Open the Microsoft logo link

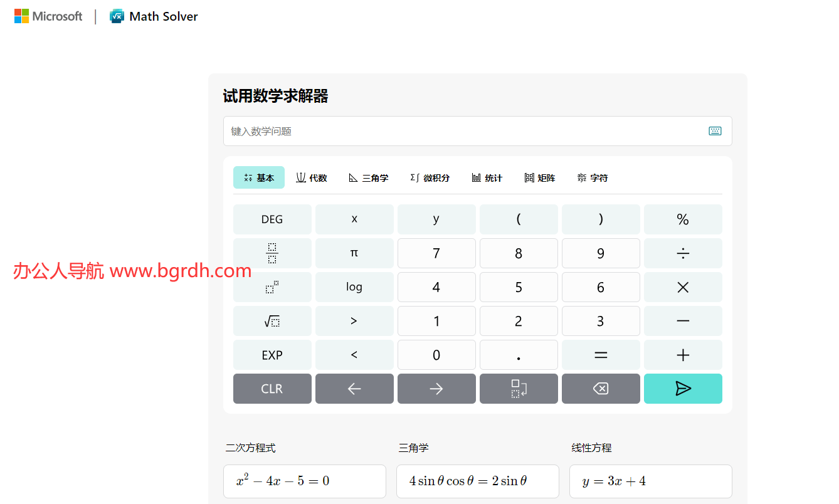coord(48,16)
